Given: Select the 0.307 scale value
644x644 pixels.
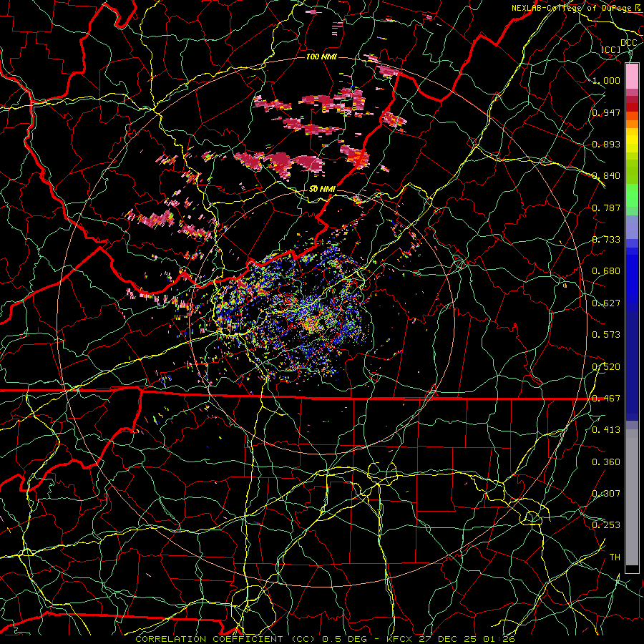Looking at the screenshot, I should [606, 494].
